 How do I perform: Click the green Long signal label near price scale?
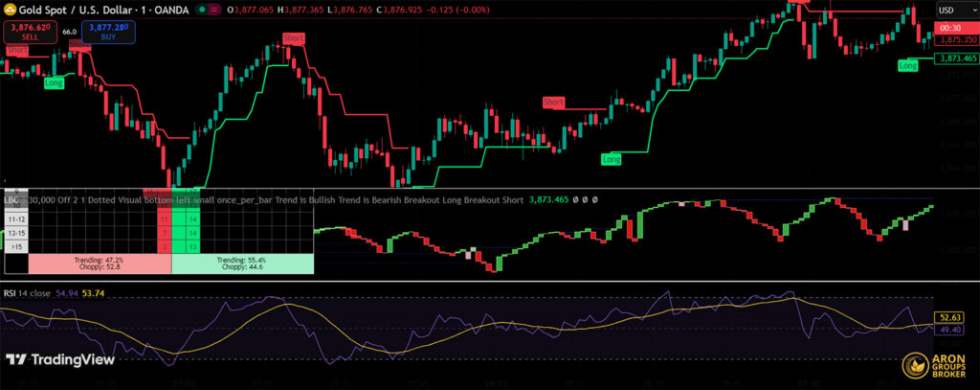tap(907, 65)
